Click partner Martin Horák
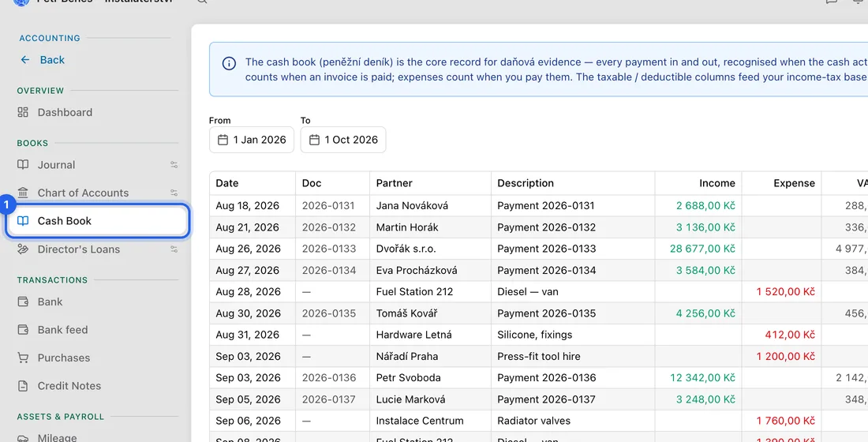 pyautogui.click(x=407, y=227)
